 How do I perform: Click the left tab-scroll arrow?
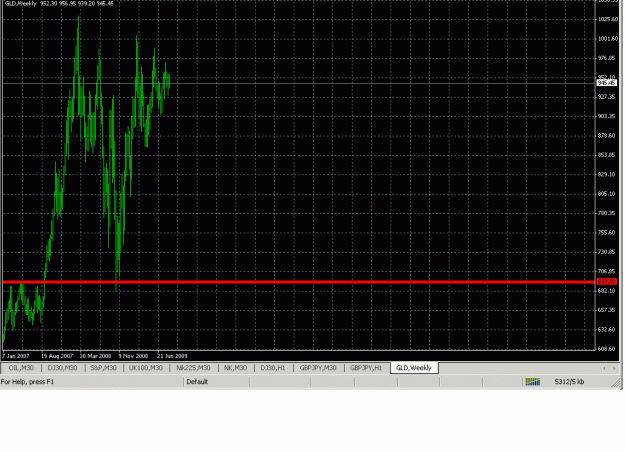tap(604, 368)
